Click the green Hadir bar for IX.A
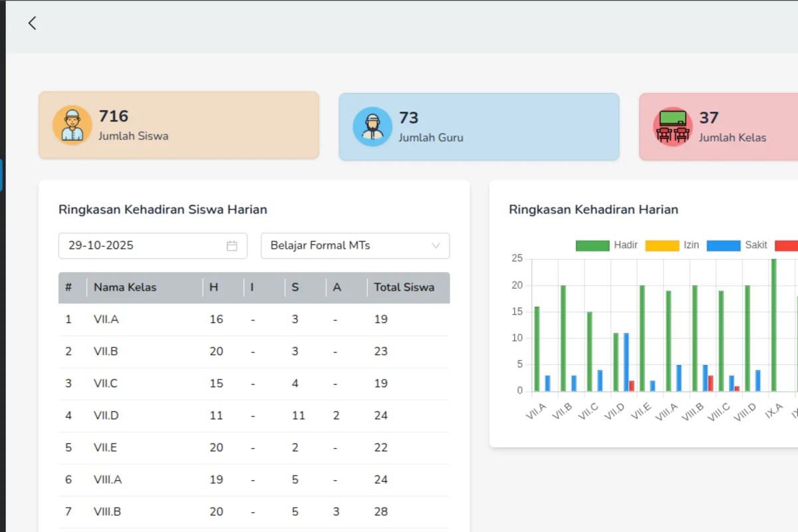The height and width of the screenshot is (532, 798). click(x=774, y=325)
